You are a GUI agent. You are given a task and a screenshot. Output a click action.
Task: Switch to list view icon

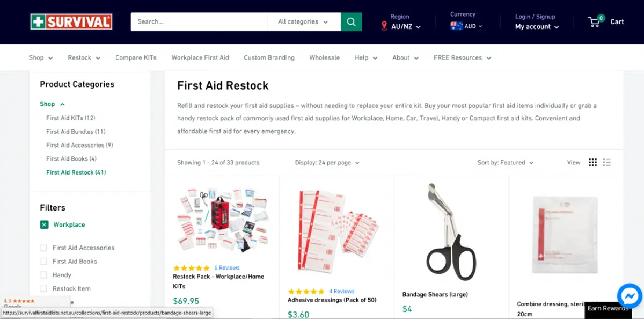click(607, 163)
